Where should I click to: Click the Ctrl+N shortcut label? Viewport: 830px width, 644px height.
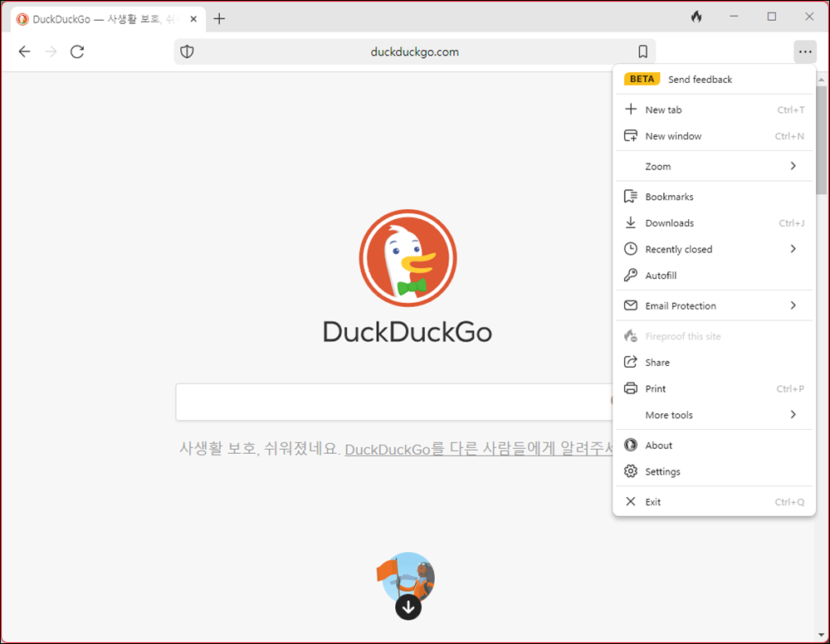tap(789, 136)
